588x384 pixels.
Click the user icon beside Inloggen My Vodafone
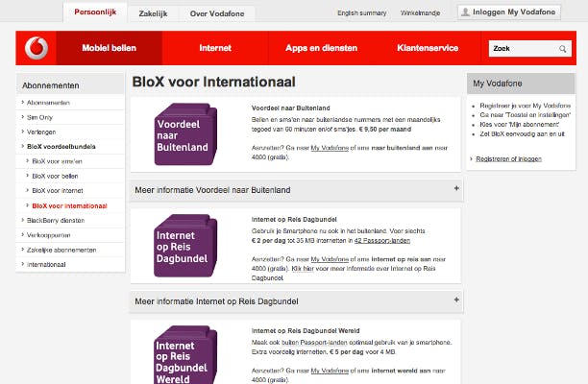[x=465, y=12]
